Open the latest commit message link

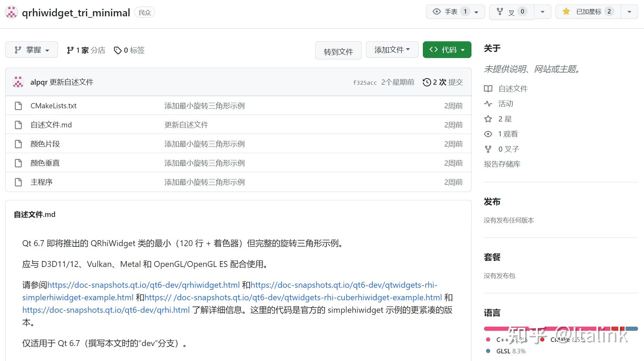[x=72, y=82]
